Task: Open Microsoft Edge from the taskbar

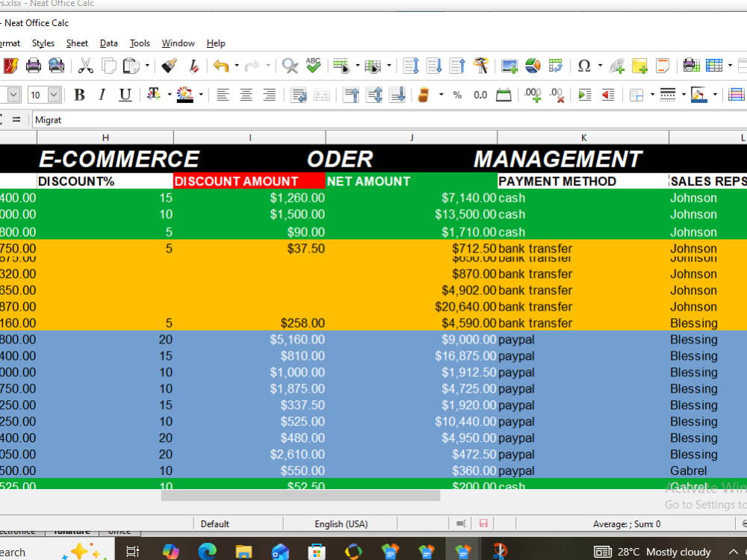Action: tap(207, 552)
